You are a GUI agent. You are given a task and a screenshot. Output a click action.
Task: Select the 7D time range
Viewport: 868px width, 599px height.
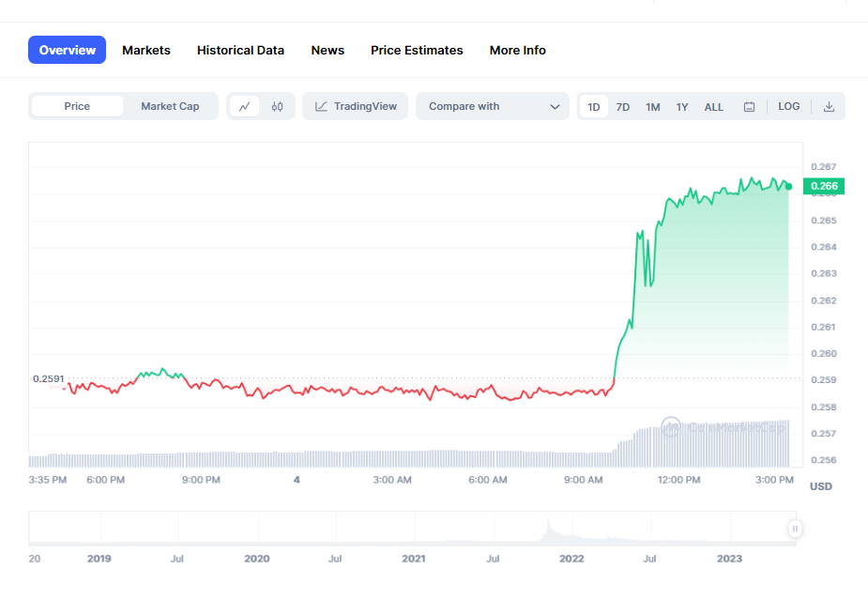[x=623, y=107]
